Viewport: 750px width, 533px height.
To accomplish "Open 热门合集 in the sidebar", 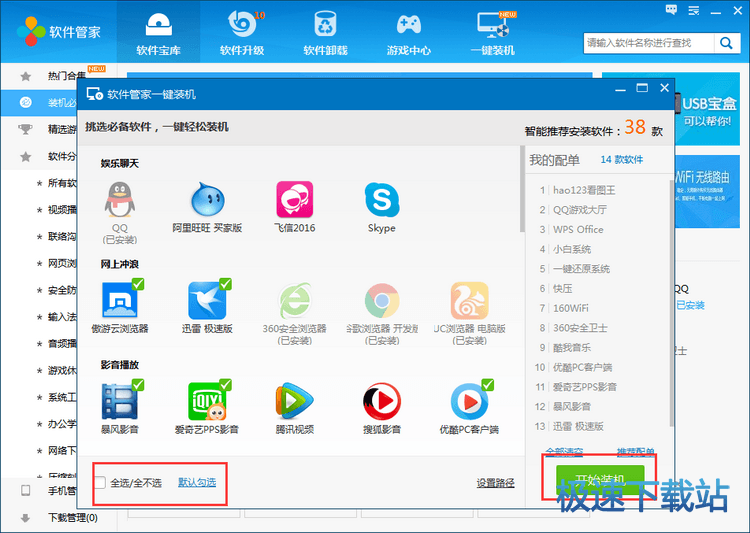I will [66, 76].
